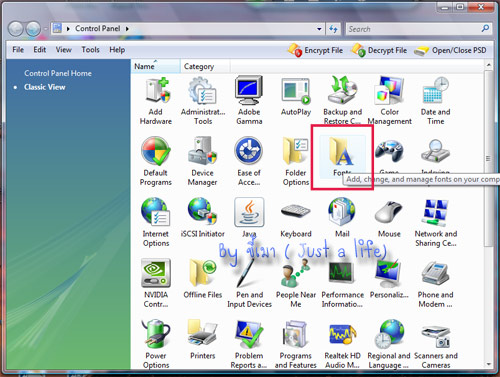Click the scrollbar up arrow

pyautogui.click(x=488, y=65)
